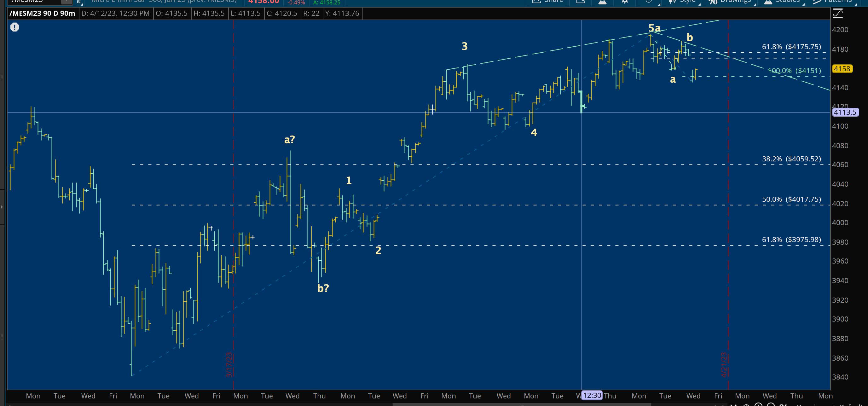The height and width of the screenshot is (406, 868).
Task: Click the 4200 price axis label
Action: coord(840,30)
